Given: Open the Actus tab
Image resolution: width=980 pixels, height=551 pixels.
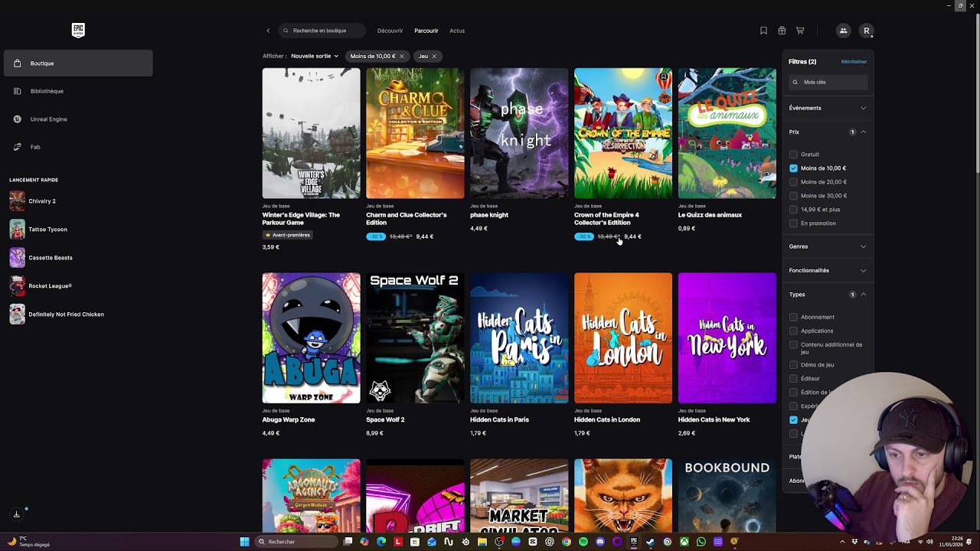Looking at the screenshot, I should click(457, 31).
